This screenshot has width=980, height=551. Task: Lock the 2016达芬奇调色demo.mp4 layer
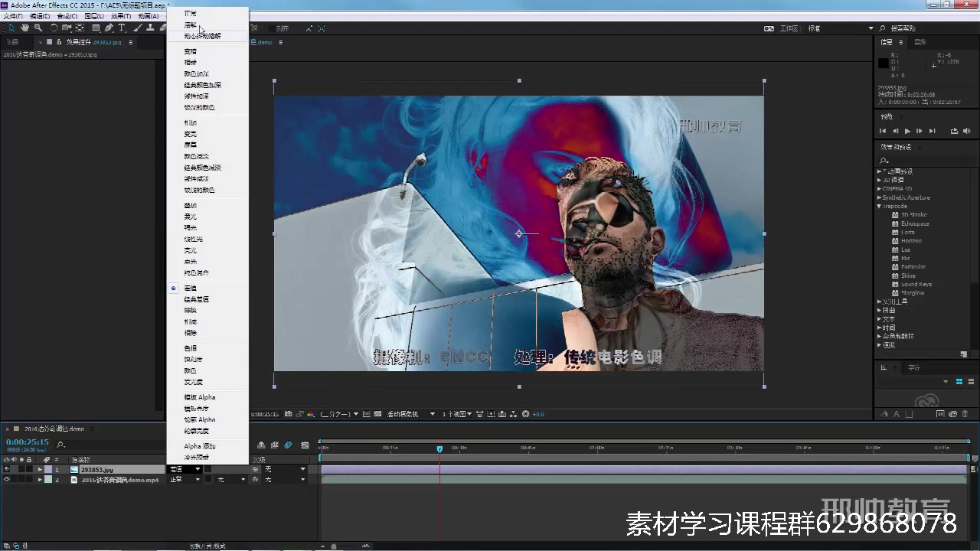tap(29, 480)
